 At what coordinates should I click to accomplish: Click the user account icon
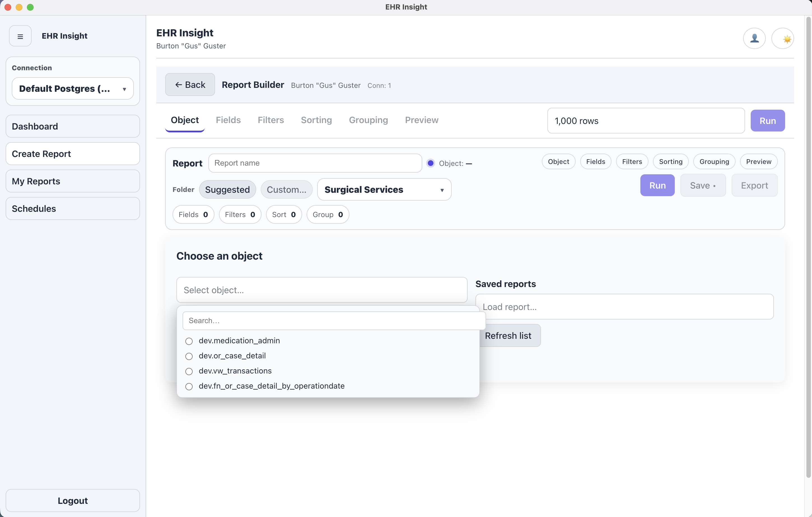tap(754, 38)
